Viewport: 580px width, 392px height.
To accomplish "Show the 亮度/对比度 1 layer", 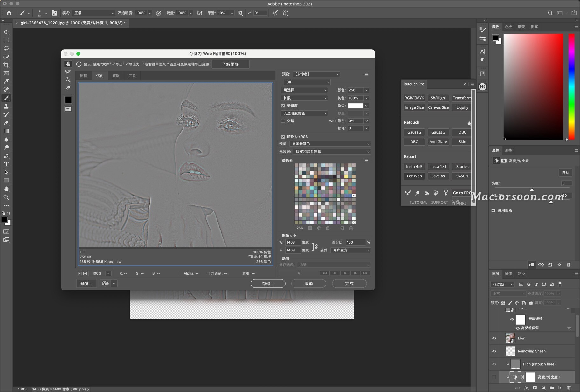I will pyautogui.click(x=494, y=377).
